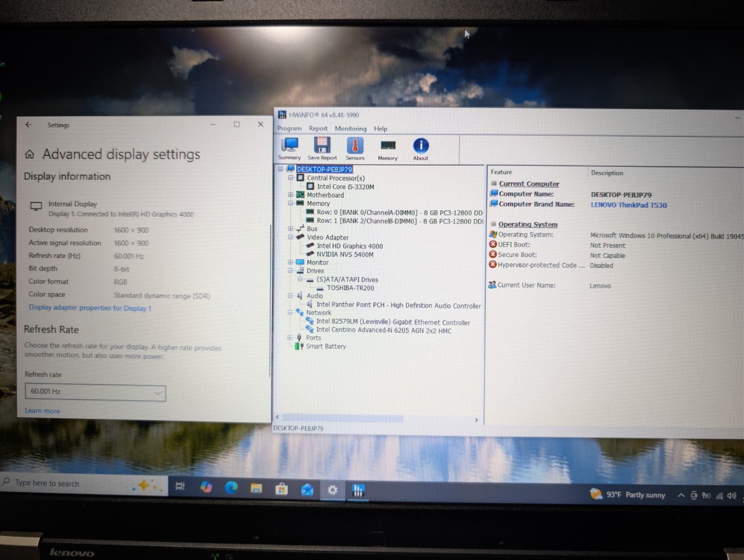
Task: Select the Smart Battery tree item
Action: (x=325, y=347)
